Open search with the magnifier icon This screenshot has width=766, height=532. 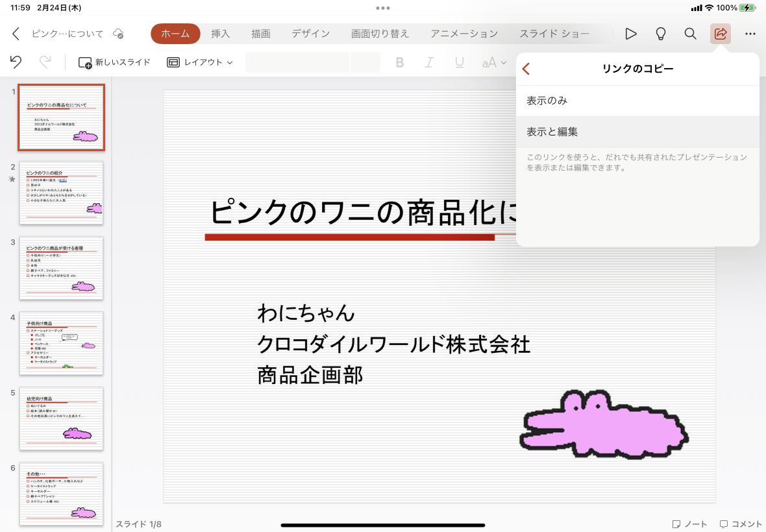pos(690,34)
